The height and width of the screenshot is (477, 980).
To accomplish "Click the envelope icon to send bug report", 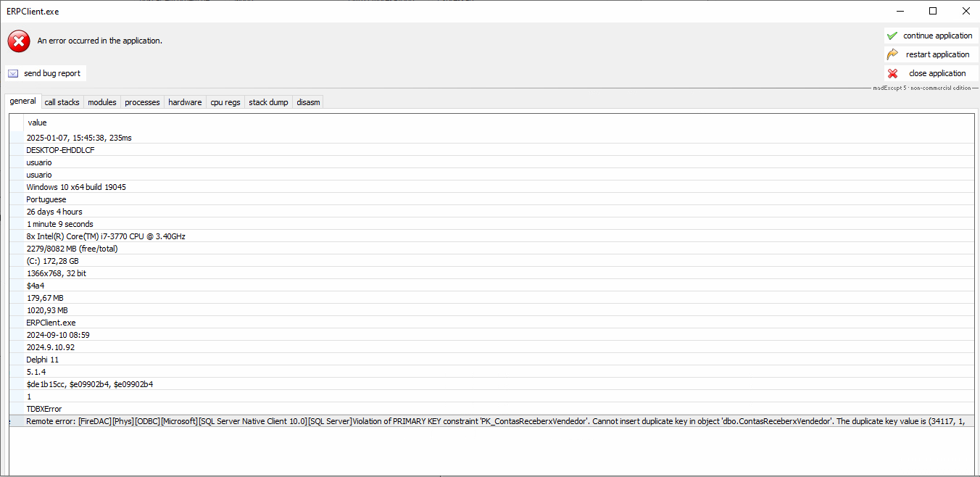I will (x=13, y=73).
